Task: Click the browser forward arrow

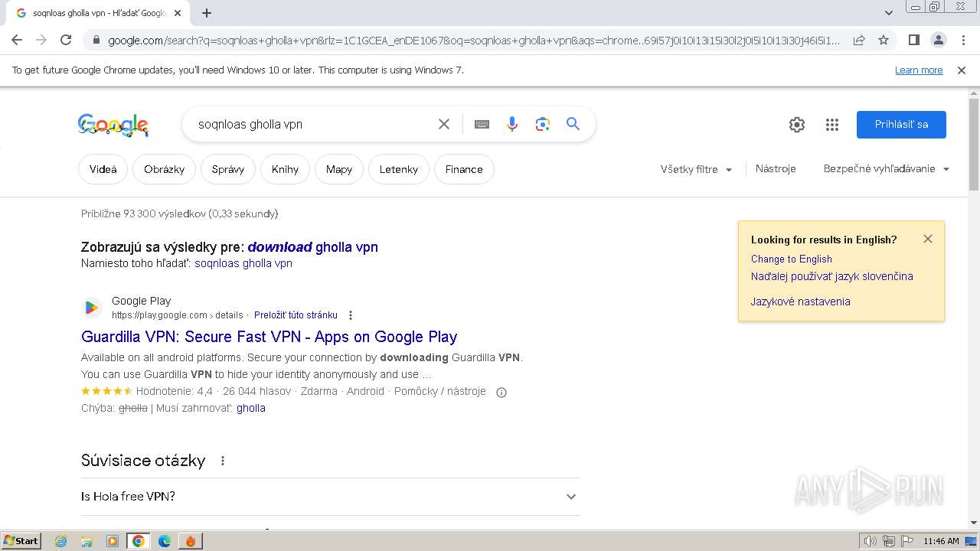Action: coord(41,40)
